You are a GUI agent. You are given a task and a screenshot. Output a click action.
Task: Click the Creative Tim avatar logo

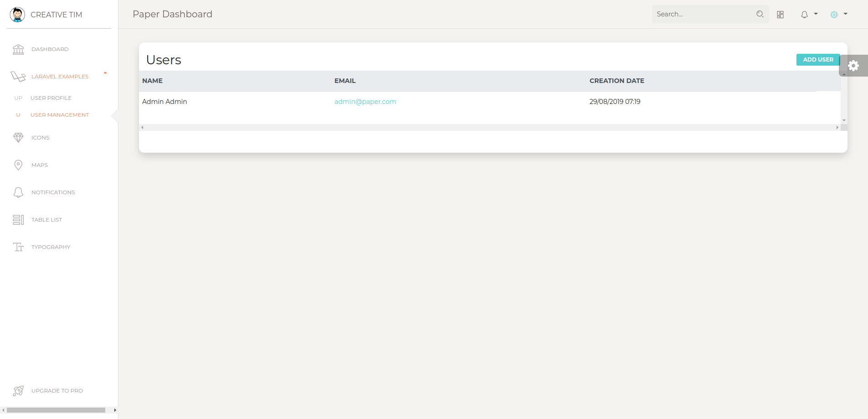click(x=17, y=15)
